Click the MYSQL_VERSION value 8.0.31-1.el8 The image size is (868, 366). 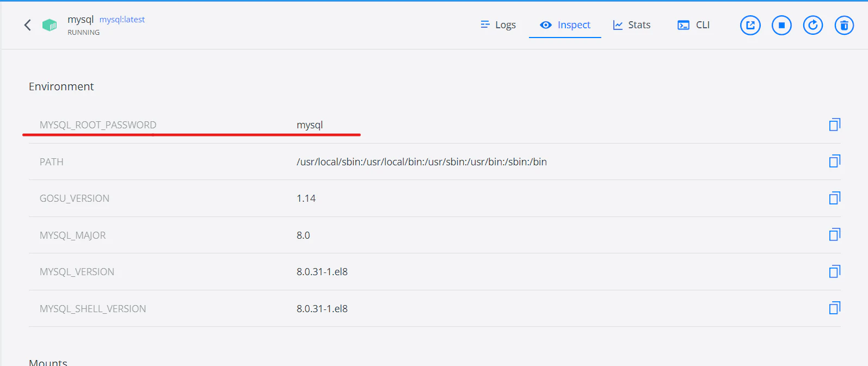(322, 272)
